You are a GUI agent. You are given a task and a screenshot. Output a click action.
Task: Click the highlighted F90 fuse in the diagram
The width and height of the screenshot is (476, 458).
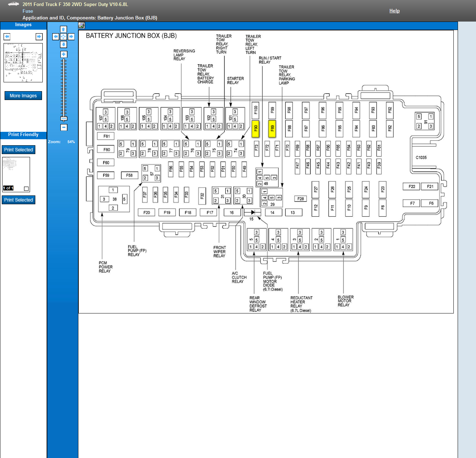click(x=256, y=128)
